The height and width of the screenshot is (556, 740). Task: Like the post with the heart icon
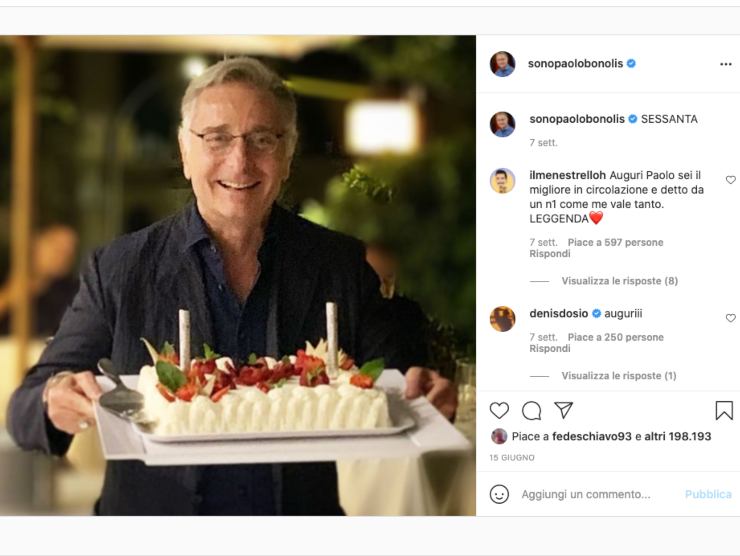coord(499,410)
